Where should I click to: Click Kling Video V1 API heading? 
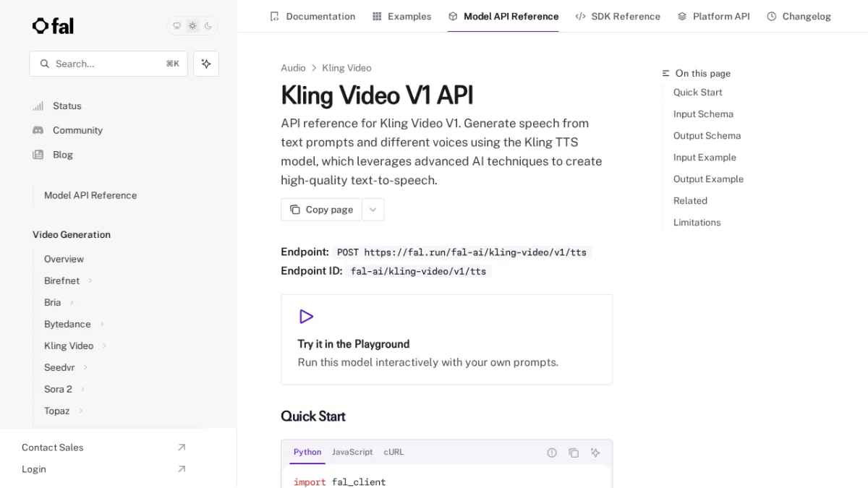[x=377, y=95]
